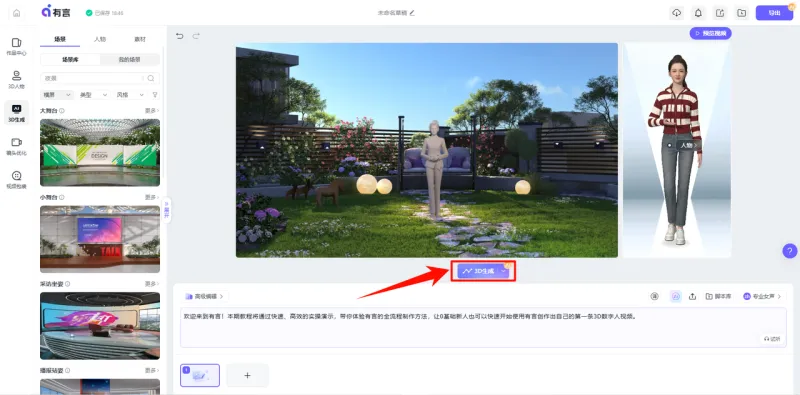This screenshot has width=800, height=395.
Task: Redo the last action
Action: (196, 36)
